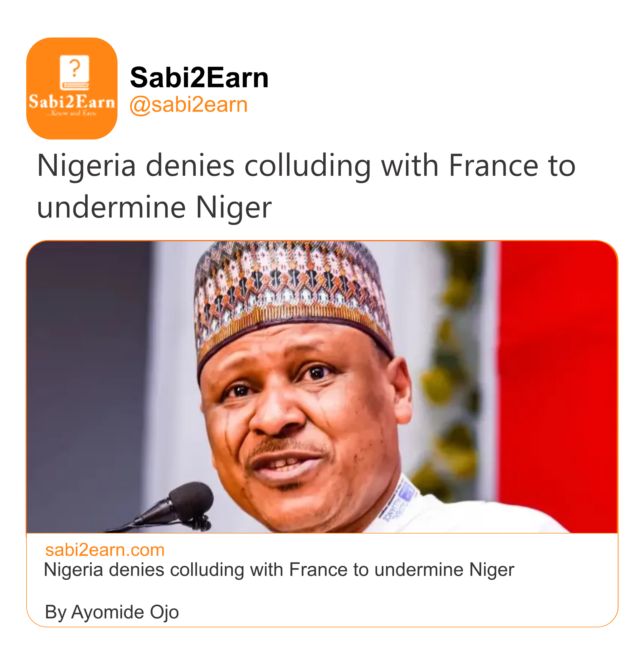Open the @sabi2earn handle
The width and height of the screenshot is (644, 650).
188,105
